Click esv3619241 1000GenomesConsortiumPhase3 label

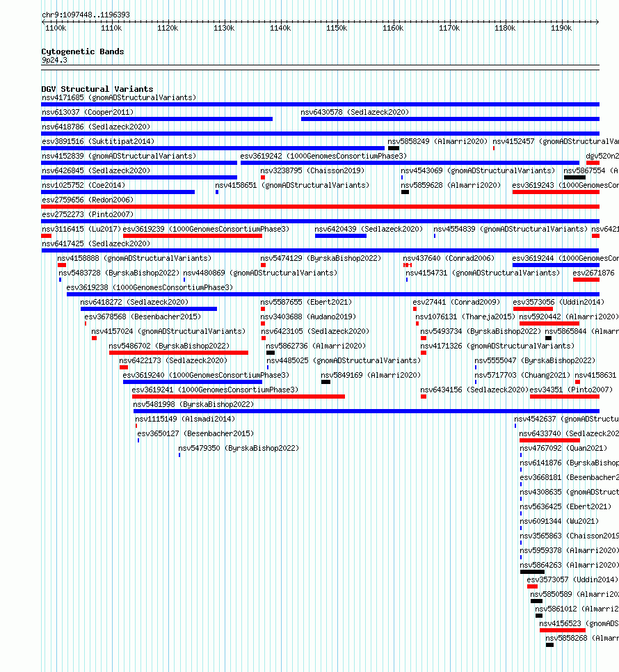coord(215,389)
